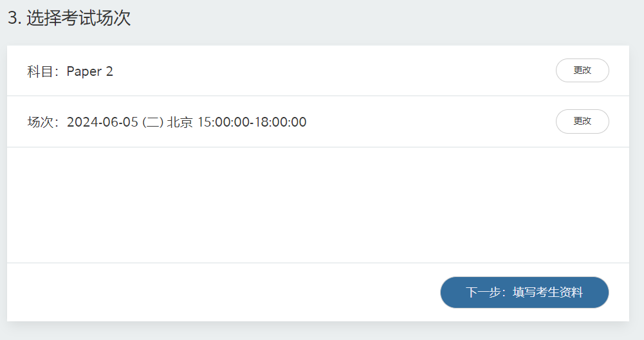Click the city name 北京

coord(180,122)
